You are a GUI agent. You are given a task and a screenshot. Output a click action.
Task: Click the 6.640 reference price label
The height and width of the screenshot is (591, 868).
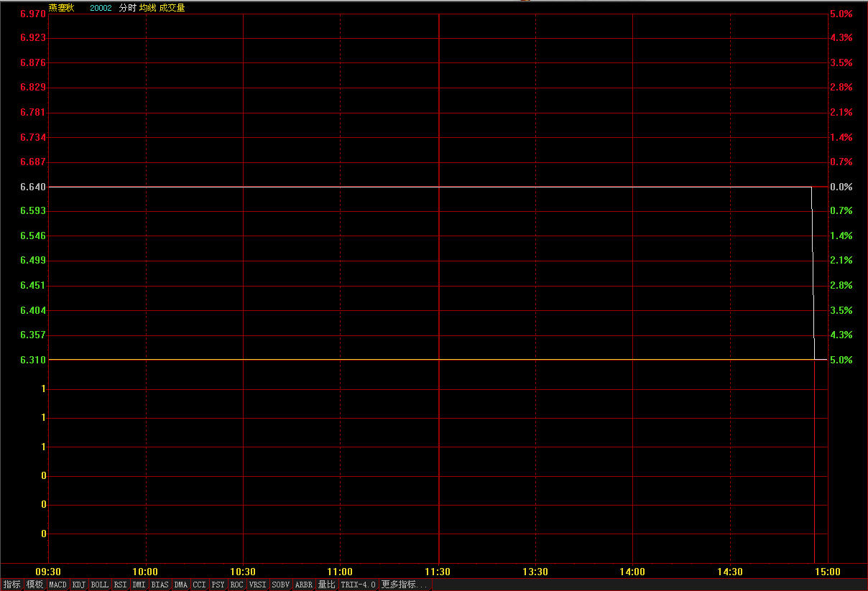pyautogui.click(x=33, y=187)
